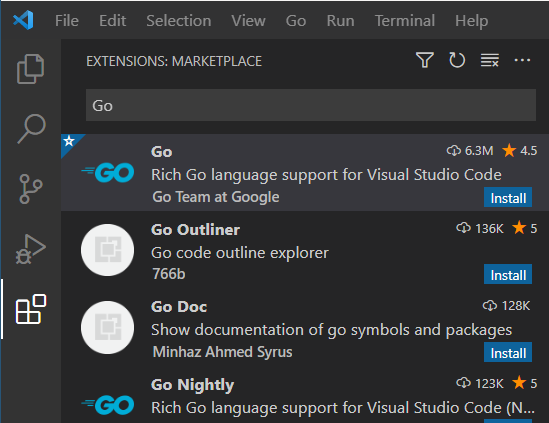Open the Terminal menu
549x423 pixels.
(x=405, y=21)
